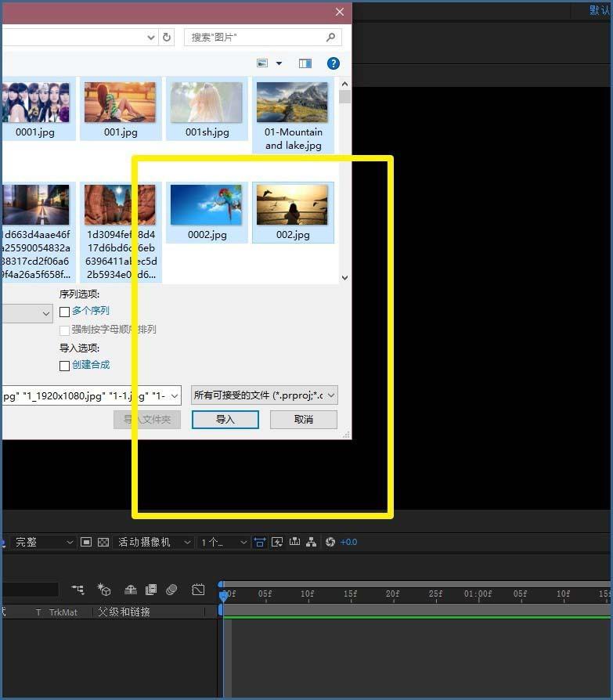Toggle the preview pane icon

click(x=305, y=63)
